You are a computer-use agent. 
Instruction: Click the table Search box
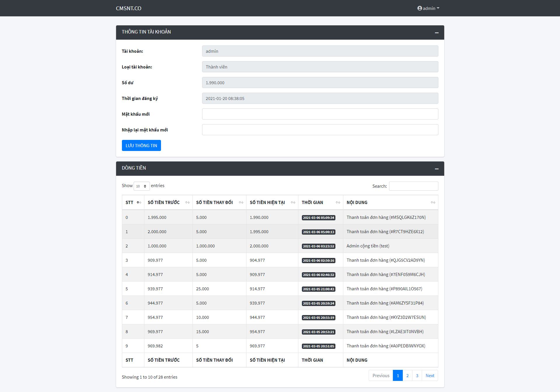413,186
